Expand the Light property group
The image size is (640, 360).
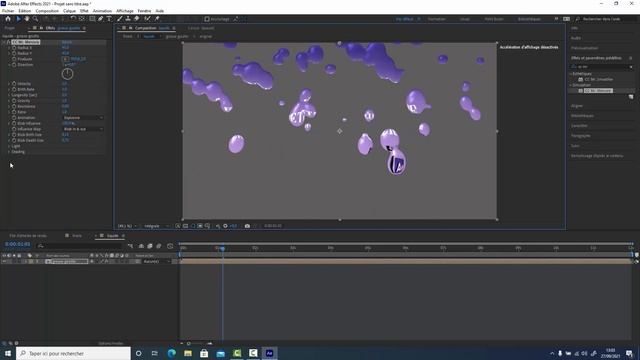coord(9,146)
